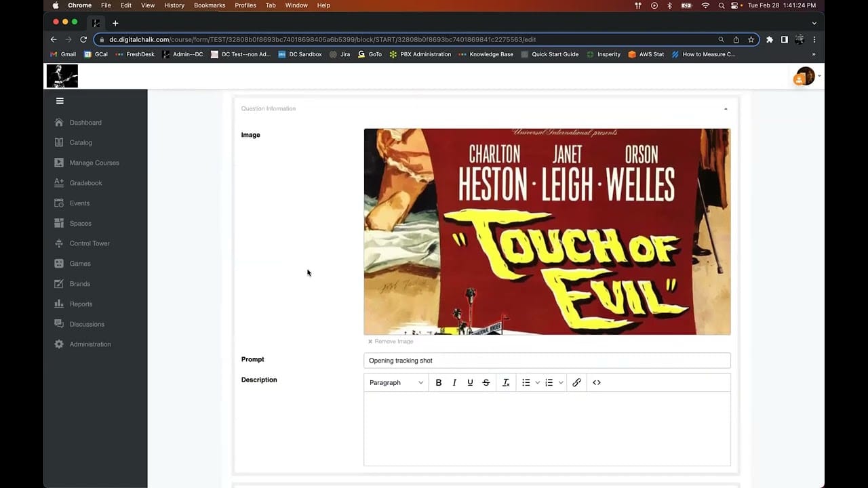
Task: Insert a link in the description
Action: coord(576,382)
